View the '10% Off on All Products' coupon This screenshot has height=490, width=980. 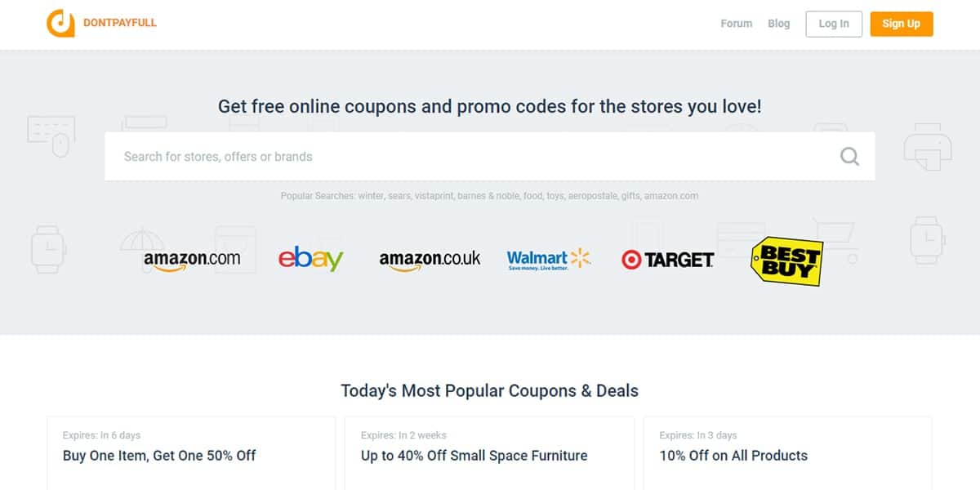[x=733, y=456]
